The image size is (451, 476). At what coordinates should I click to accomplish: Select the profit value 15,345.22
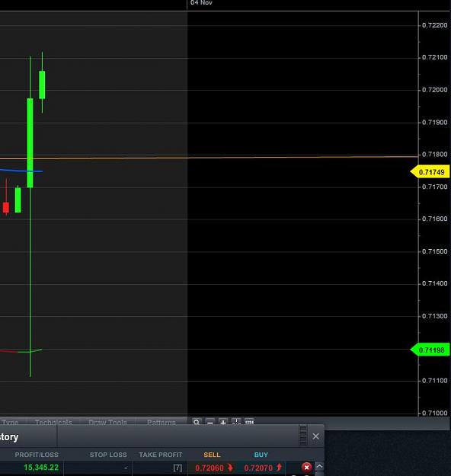point(41,468)
